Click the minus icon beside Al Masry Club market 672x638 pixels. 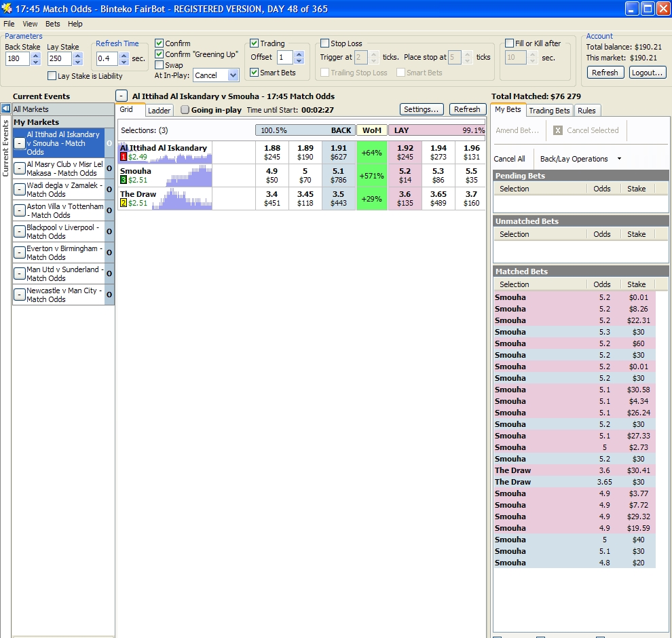(19, 169)
